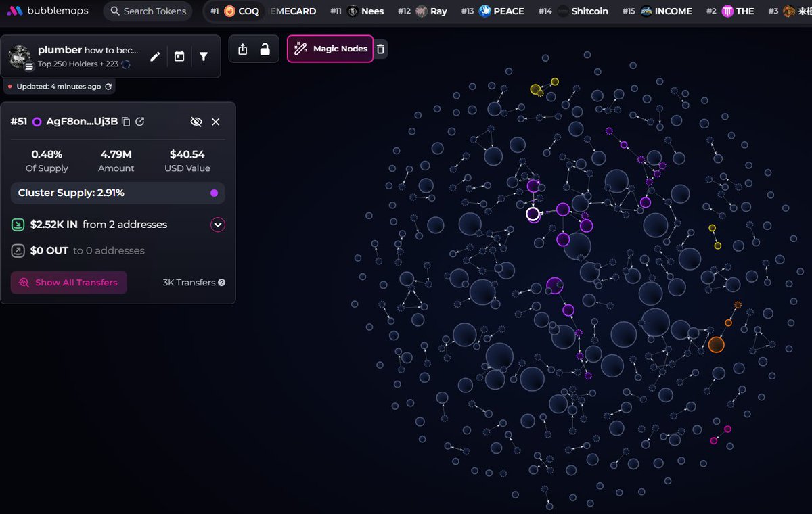Click Show All Transfers
Viewport: 812px width, 514px height.
click(68, 283)
